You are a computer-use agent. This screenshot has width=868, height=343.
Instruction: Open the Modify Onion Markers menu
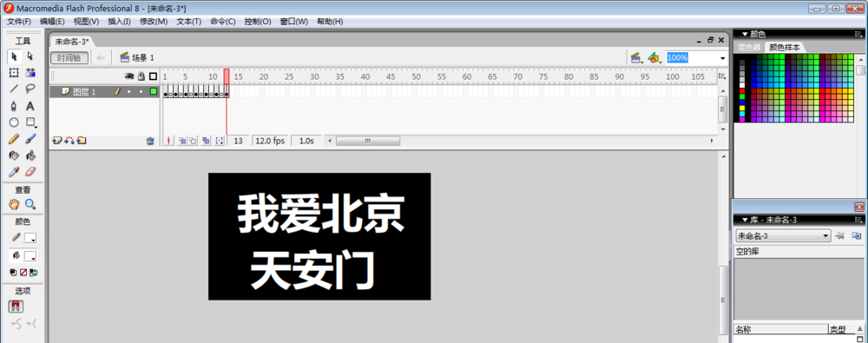220,141
